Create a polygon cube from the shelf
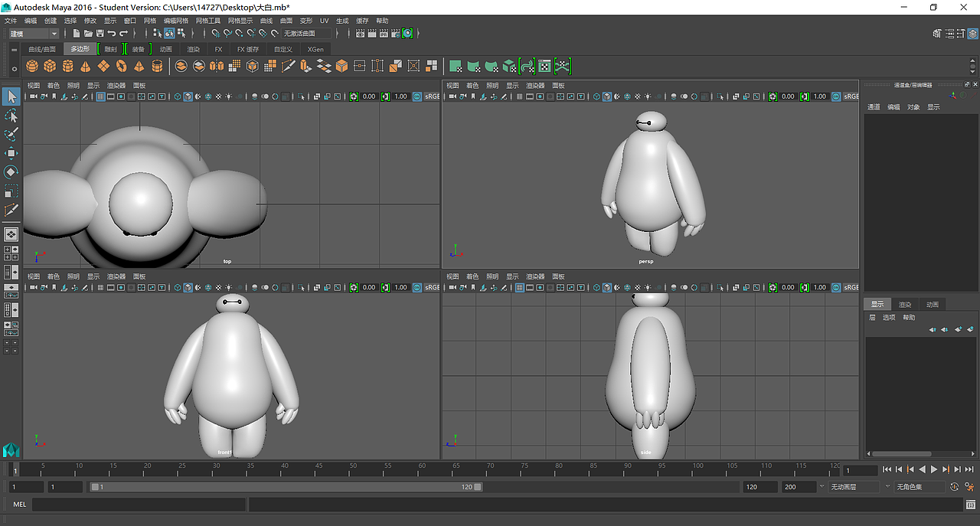This screenshot has width=980, height=526. [x=50, y=67]
